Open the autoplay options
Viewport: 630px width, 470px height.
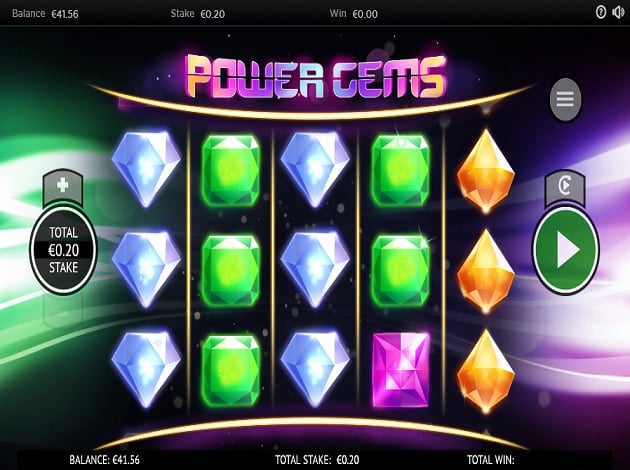pos(565,188)
